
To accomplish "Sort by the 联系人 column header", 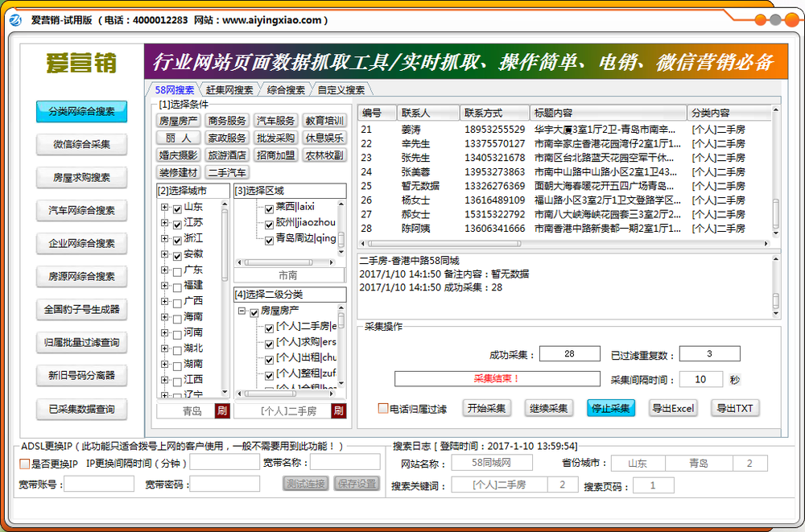I will (x=428, y=113).
